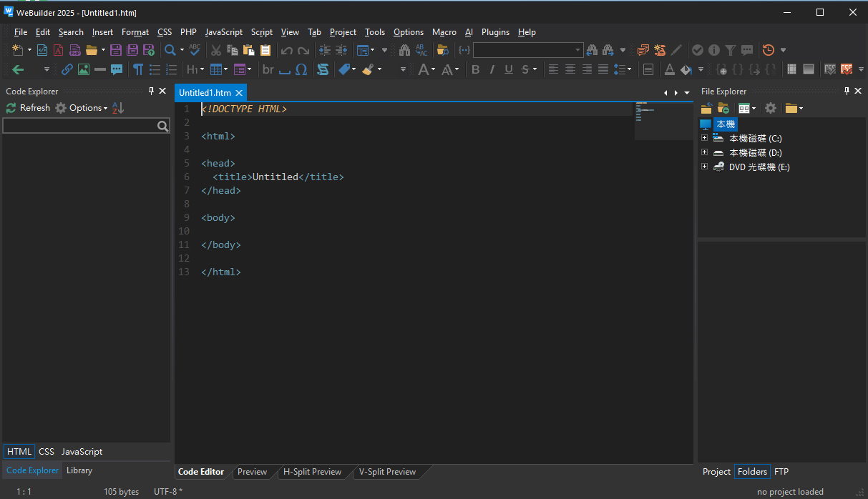The image size is (868, 499).
Task: Insert a special character with the Omega icon
Action: click(301, 69)
